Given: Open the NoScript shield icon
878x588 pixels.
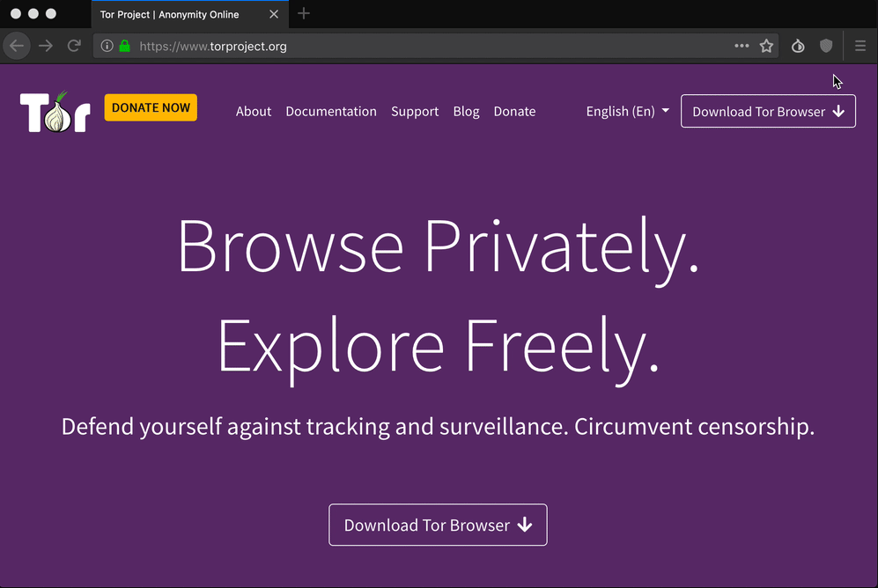Looking at the screenshot, I should click(826, 46).
